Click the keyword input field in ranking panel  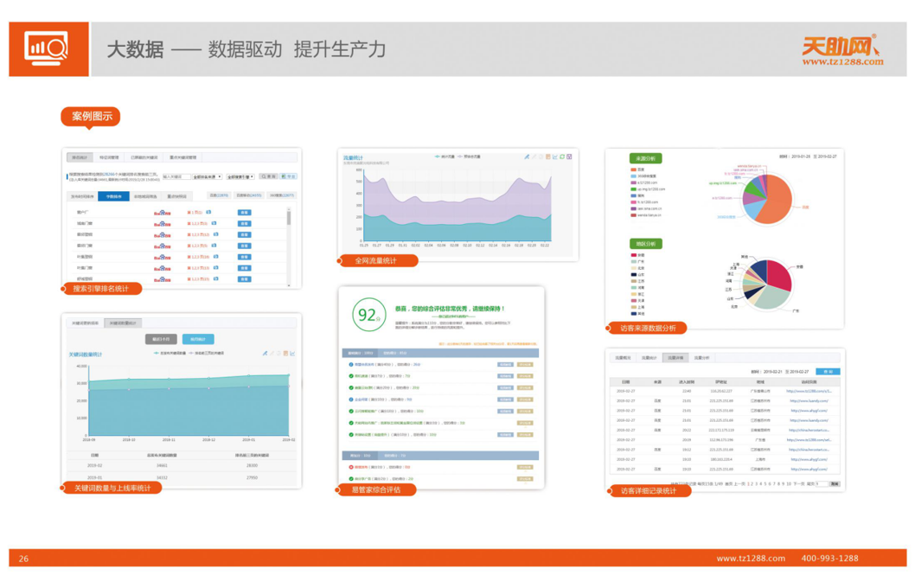[x=176, y=176]
